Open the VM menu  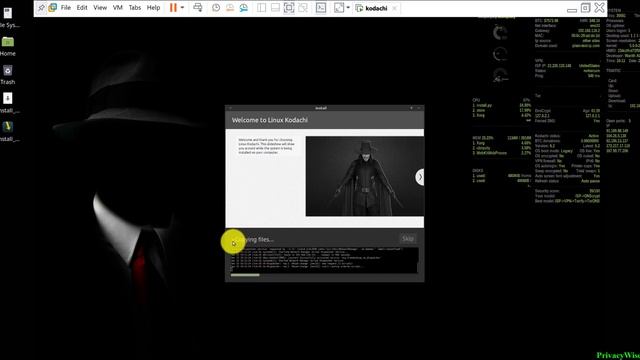[118, 8]
